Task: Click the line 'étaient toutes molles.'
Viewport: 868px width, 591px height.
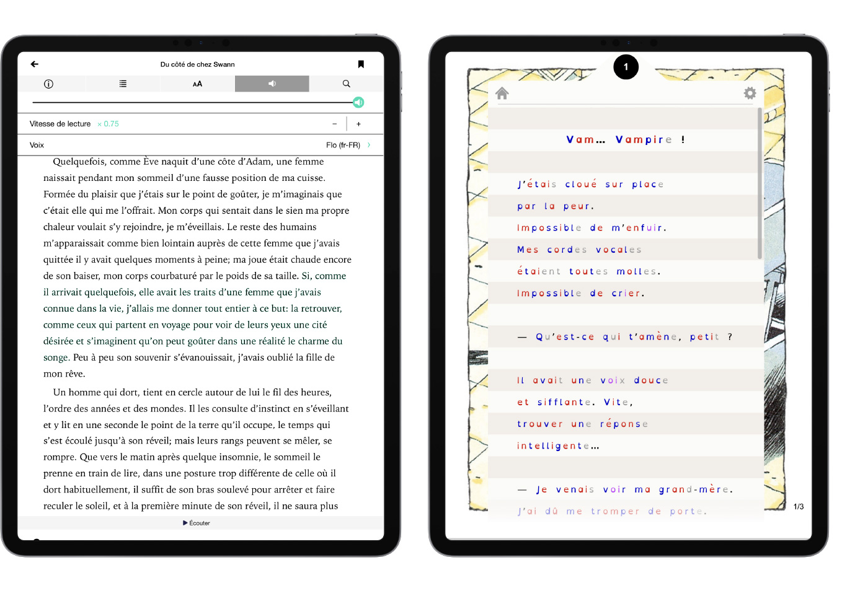Action: point(589,271)
